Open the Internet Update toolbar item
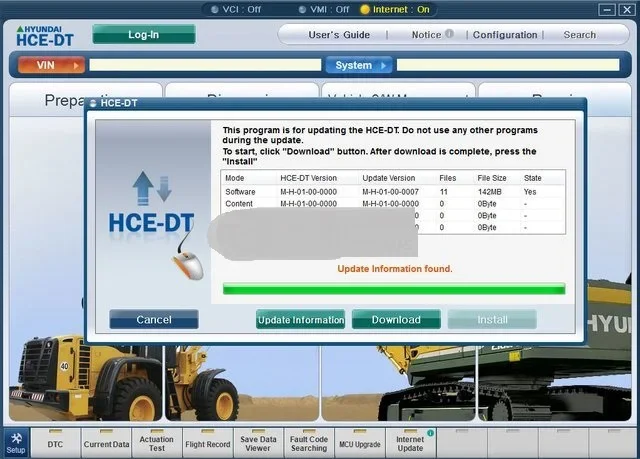The height and width of the screenshot is (459, 640). [x=411, y=444]
